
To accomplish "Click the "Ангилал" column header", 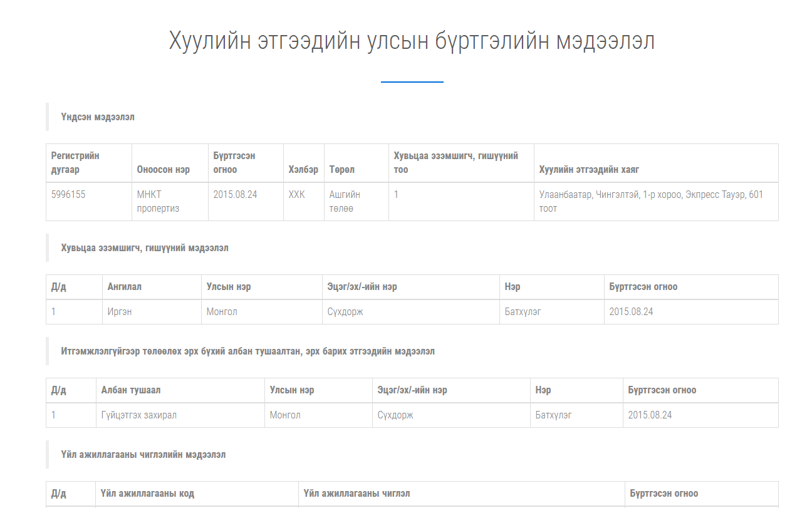I will point(125,287).
